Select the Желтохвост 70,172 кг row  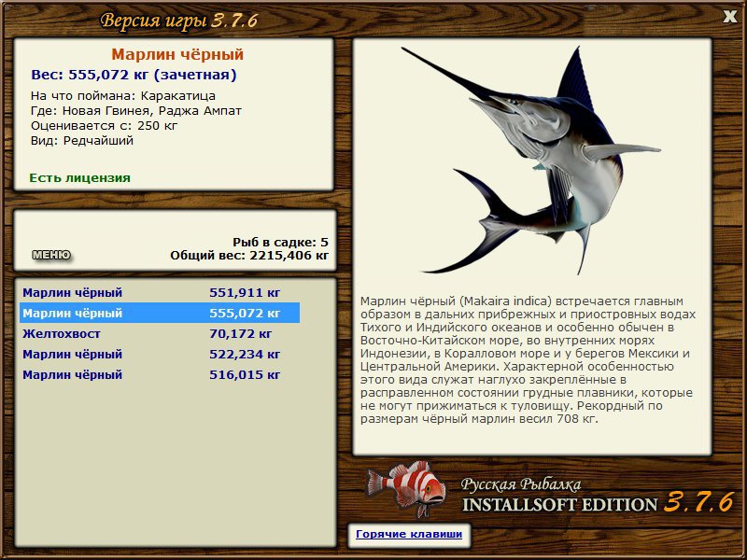(160, 333)
